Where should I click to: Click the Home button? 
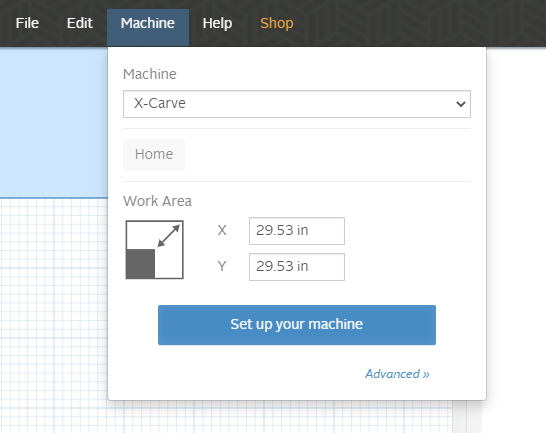coord(154,155)
